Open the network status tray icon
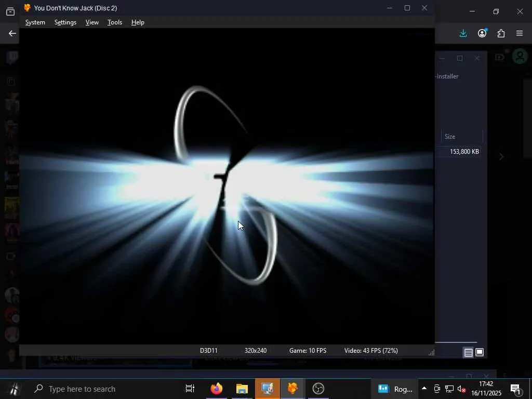Image resolution: width=532 pixels, height=399 pixels. click(449, 389)
